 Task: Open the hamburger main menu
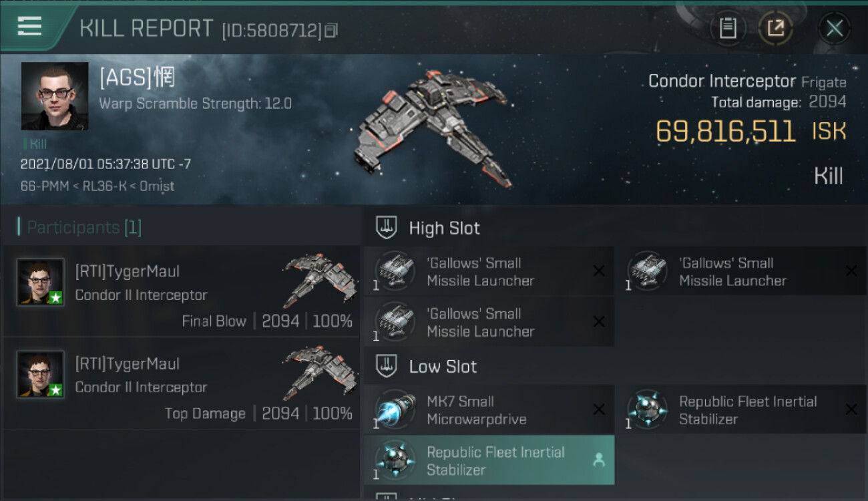(x=30, y=27)
